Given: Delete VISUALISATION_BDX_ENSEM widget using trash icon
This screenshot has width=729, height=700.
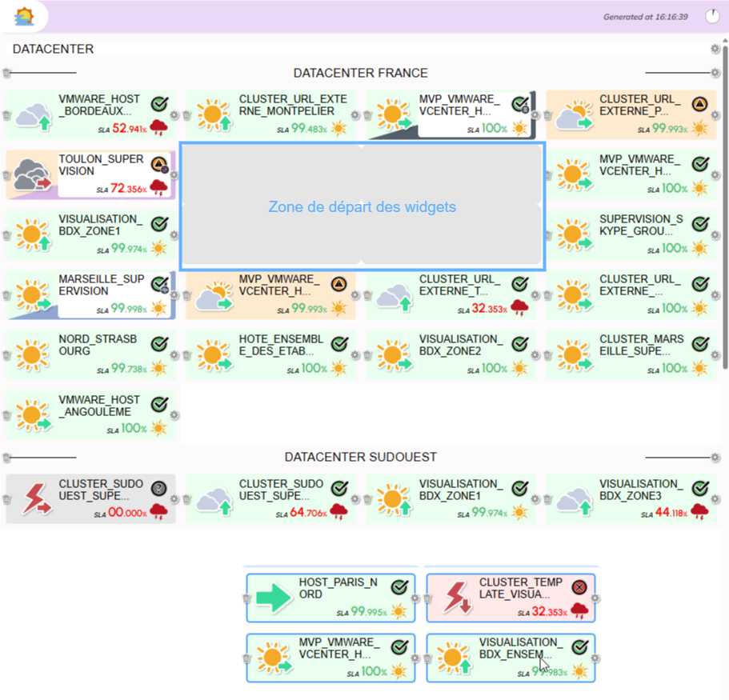Looking at the screenshot, I should pyautogui.click(x=427, y=658).
